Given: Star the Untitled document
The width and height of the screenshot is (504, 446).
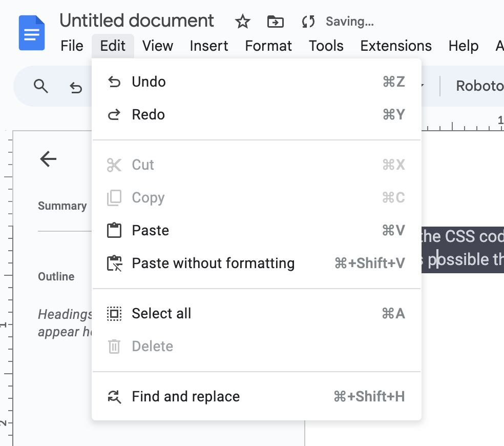Looking at the screenshot, I should click(242, 22).
